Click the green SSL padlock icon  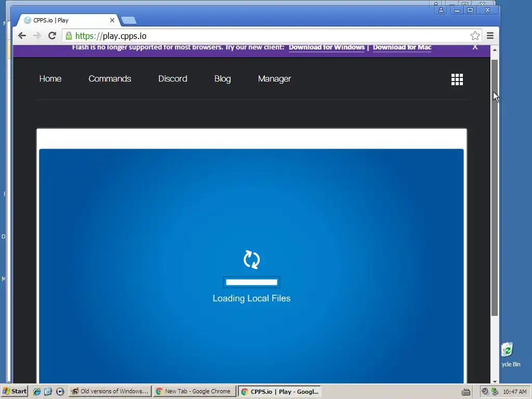click(69, 36)
